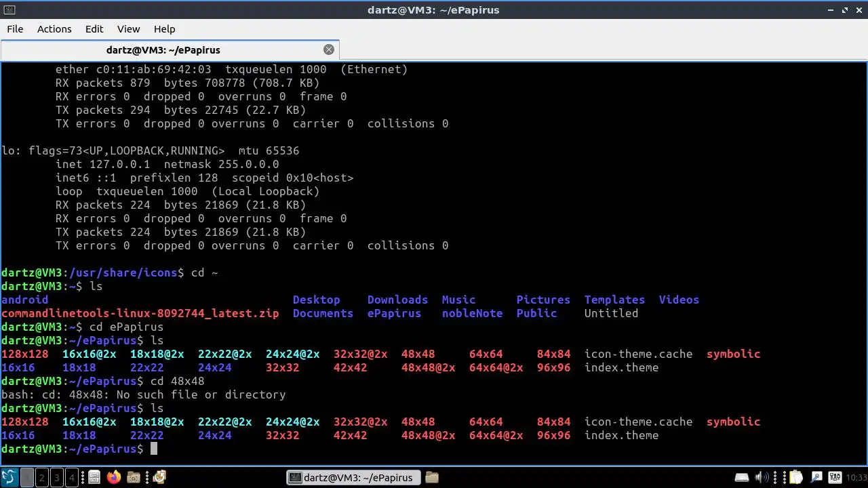Activate the dartz@VM3 terminal taskbar button
This screenshot has height=488, width=868.
[x=353, y=478]
